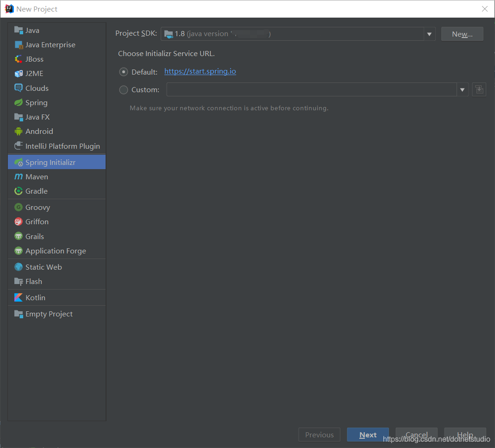The image size is (495, 448).
Task: Click the Empty Project folder icon
Action: click(19, 314)
